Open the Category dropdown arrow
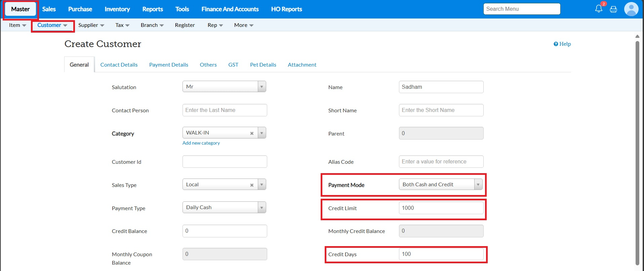Viewport: 644px width, 271px height. 261,133
